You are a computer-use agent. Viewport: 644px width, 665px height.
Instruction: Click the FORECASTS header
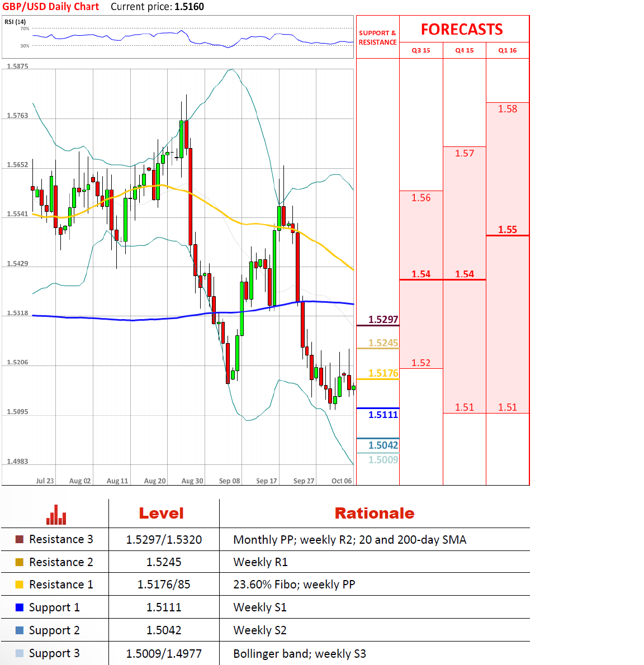point(462,29)
